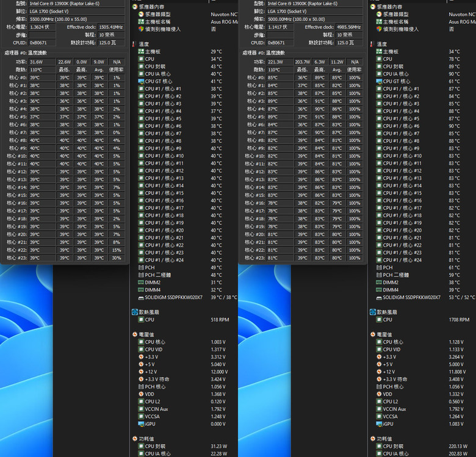Click the frequency field reading 5500.00MHz (100.00 x 55.00)

click(76, 19)
